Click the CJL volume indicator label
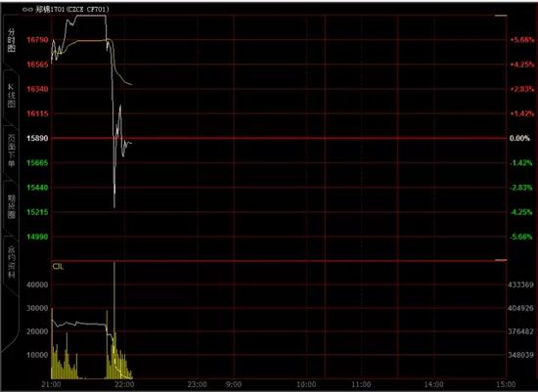Viewport: 538px width, 392px height. pos(58,267)
